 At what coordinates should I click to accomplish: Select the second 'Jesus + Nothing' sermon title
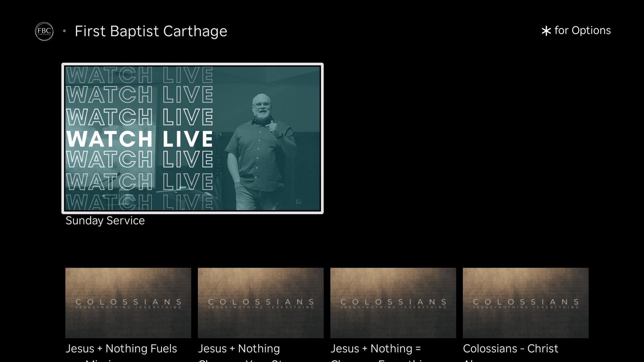tap(239, 349)
